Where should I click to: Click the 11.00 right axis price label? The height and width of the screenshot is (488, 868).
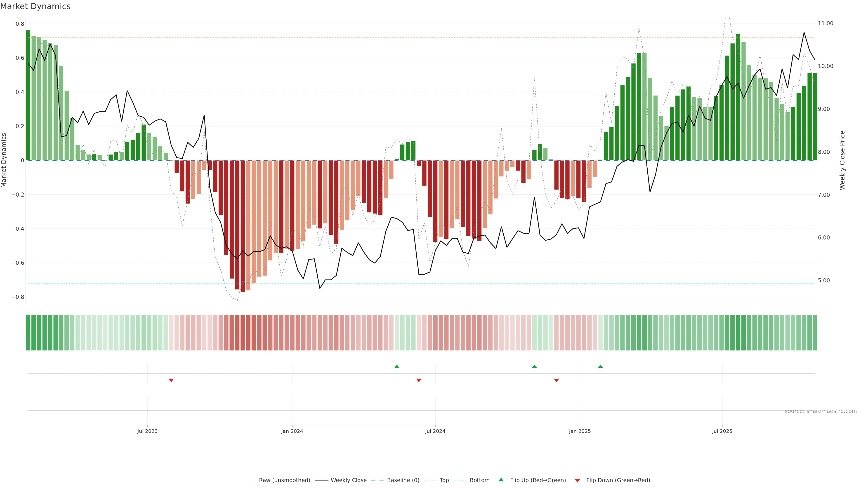826,23
